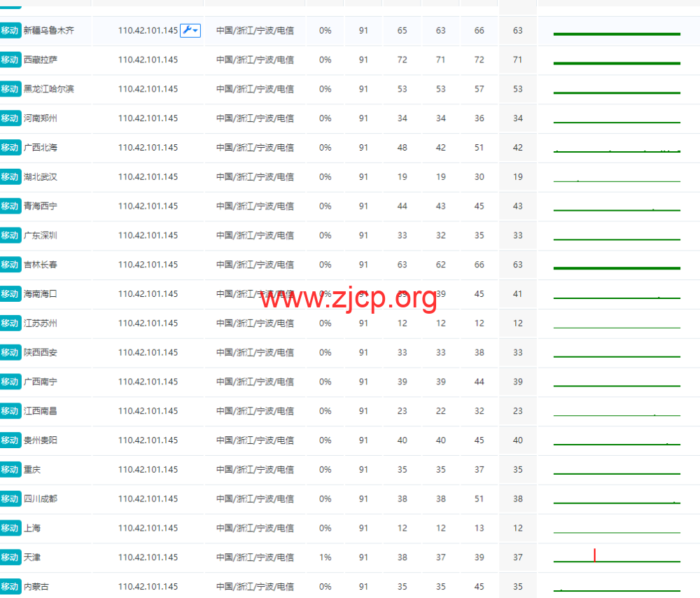700x598 pixels.
Task: Click the 移动 badge for 广西北海
Action: [x=10, y=147]
